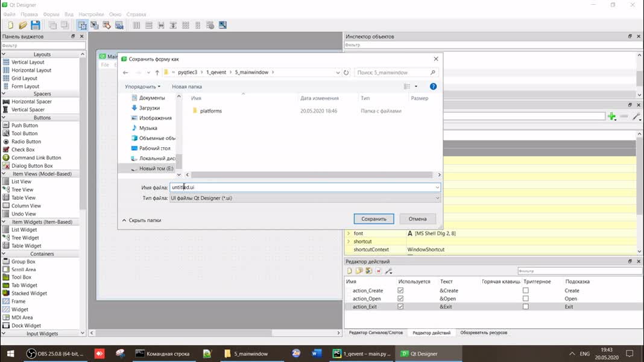The height and width of the screenshot is (362, 644).
Task: Select Загрузки in navigation pane
Action: (x=150, y=108)
